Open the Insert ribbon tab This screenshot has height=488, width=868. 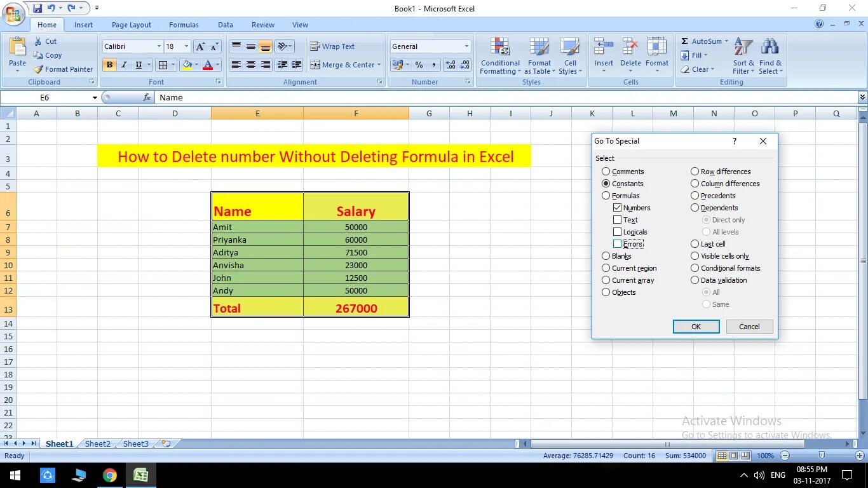[83, 25]
